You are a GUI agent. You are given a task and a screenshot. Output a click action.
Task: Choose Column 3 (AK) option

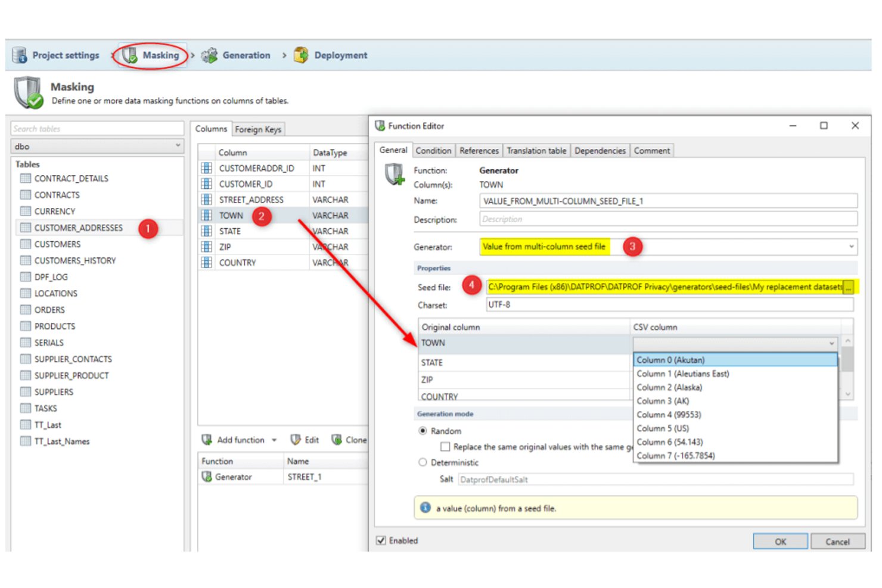pyautogui.click(x=735, y=401)
